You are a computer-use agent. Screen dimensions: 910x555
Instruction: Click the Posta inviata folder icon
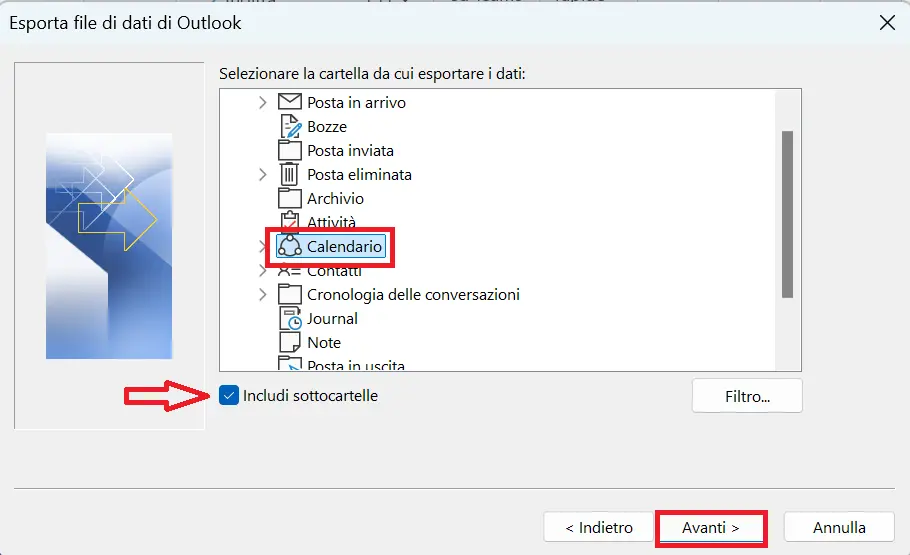click(x=290, y=150)
